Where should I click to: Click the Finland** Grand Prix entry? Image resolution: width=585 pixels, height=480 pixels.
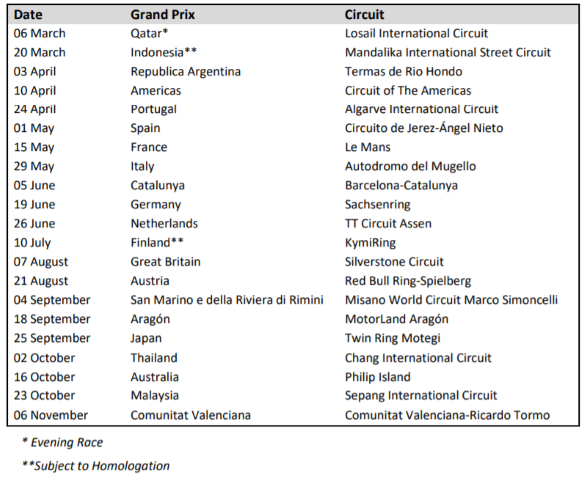pyautogui.click(x=157, y=243)
